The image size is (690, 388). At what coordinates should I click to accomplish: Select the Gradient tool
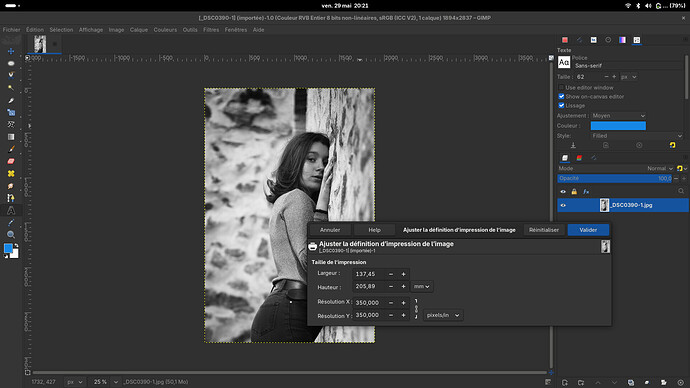[x=11, y=137]
